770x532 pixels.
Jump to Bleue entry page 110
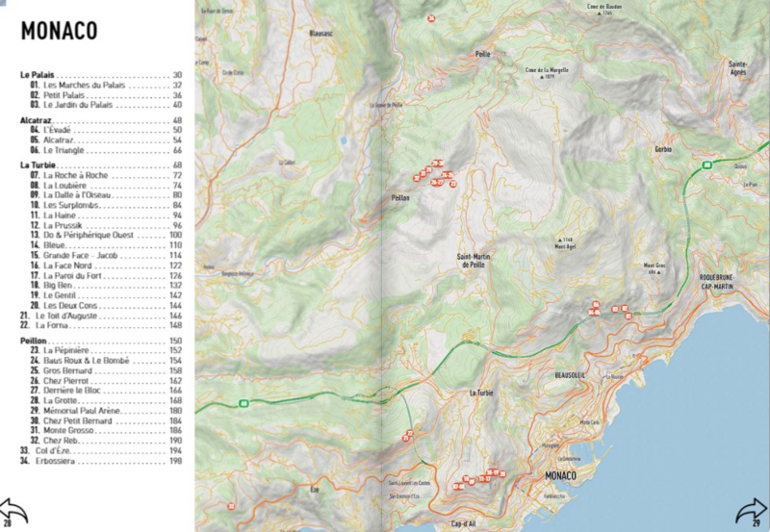tap(106, 245)
